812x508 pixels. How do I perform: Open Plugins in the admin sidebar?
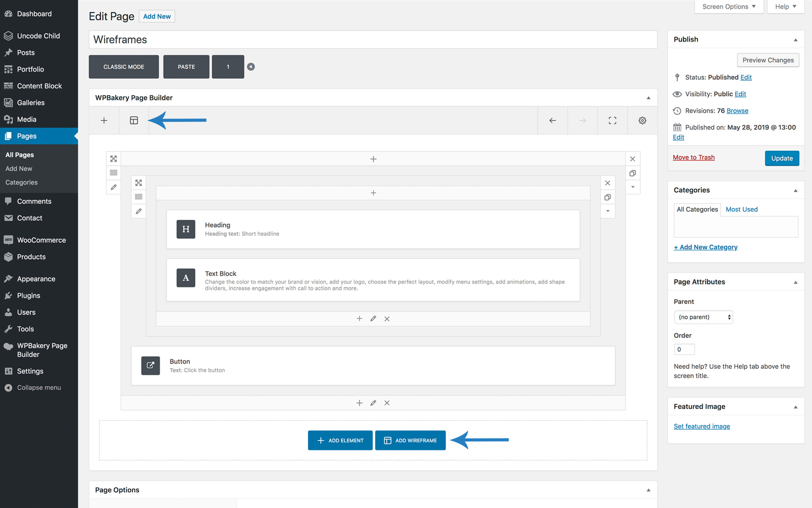point(28,295)
